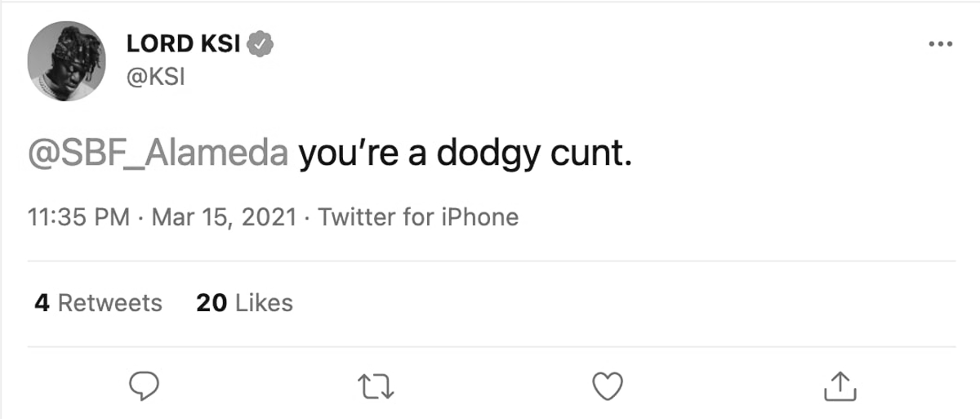View the Retweets list label
This screenshot has height=419, width=980.
110,303
